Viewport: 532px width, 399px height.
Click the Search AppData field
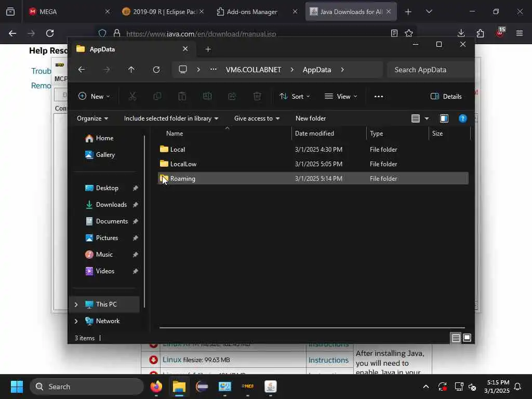tap(430, 70)
